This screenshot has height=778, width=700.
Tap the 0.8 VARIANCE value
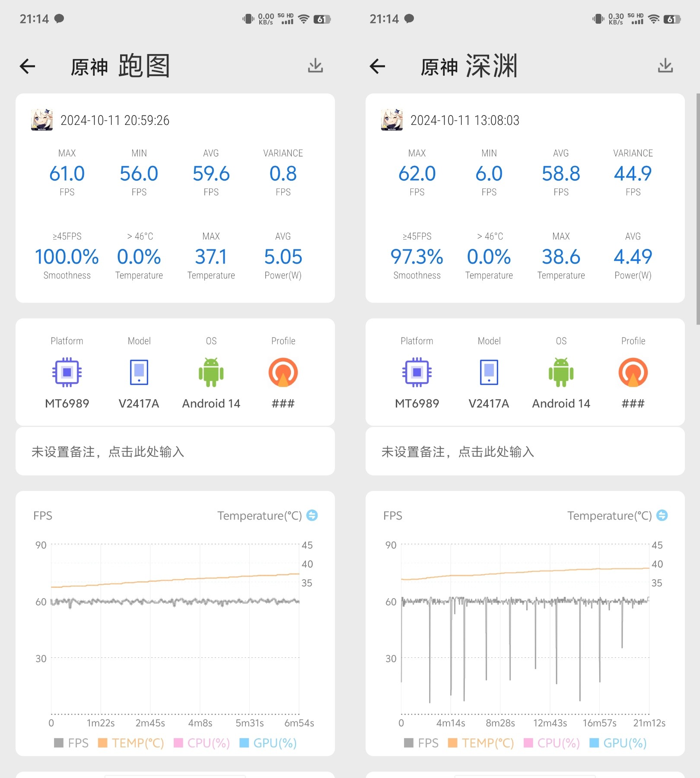283,174
